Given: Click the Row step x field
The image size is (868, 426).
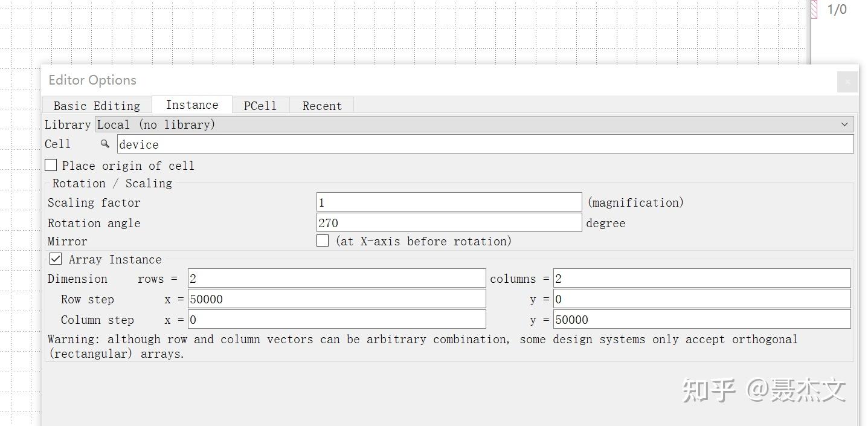Looking at the screenshot, I should (x=336, y=299).
